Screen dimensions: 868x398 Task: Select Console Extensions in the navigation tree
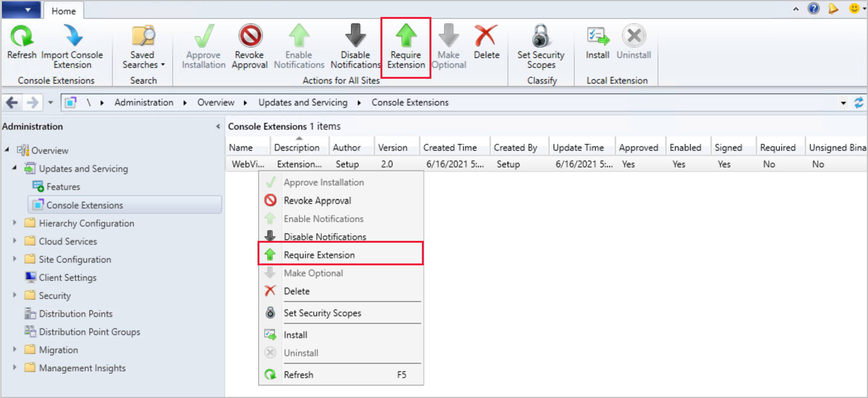pos(124,205)
